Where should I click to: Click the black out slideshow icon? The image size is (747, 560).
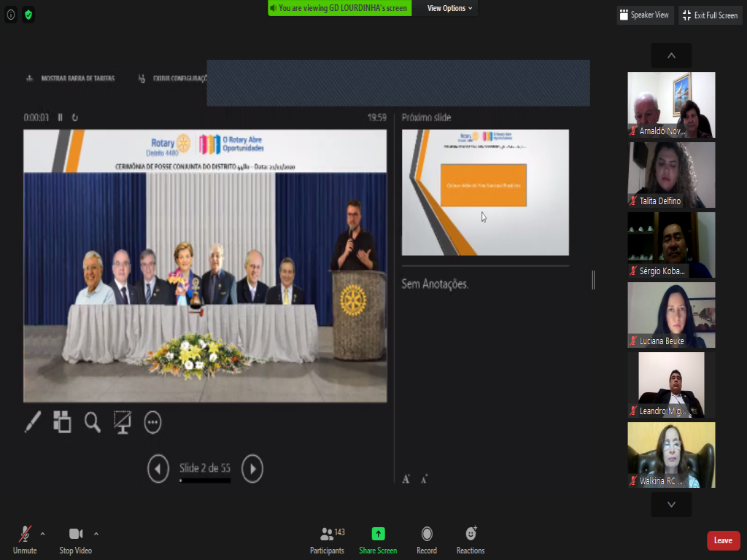(x=122, y=422)
